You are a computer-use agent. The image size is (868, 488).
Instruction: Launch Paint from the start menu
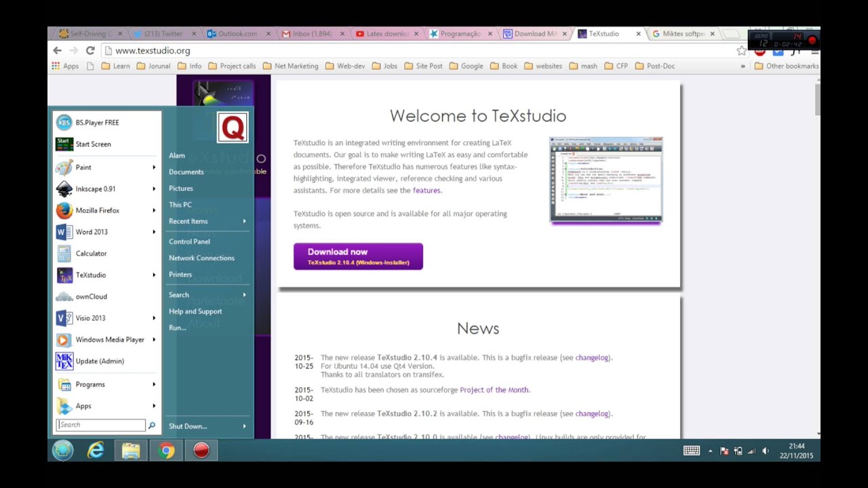point(106,167)
